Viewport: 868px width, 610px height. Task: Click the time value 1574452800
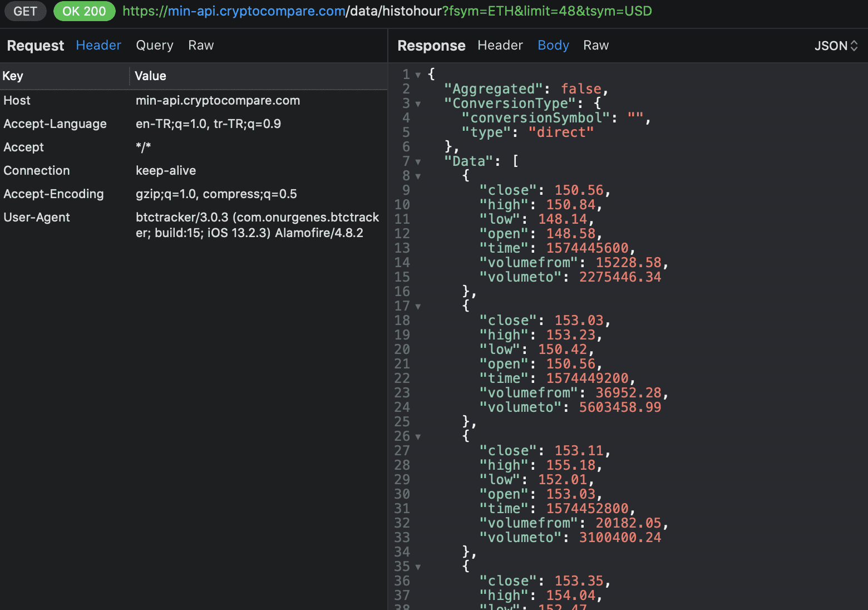[588, 509]
